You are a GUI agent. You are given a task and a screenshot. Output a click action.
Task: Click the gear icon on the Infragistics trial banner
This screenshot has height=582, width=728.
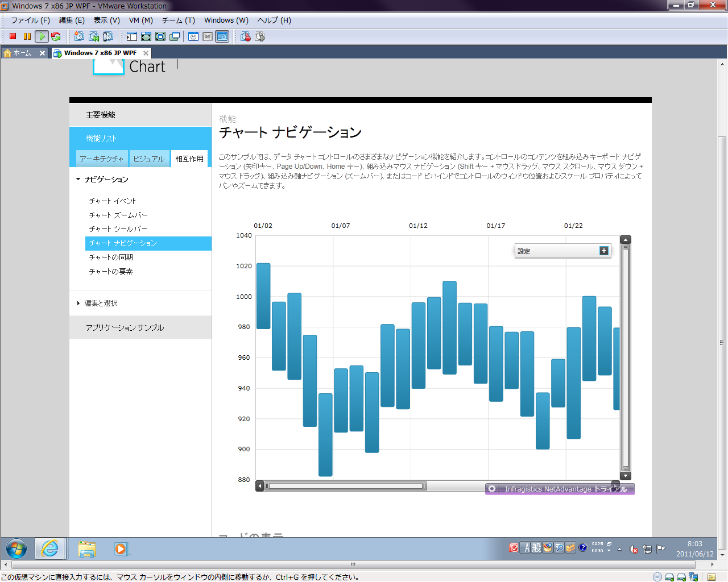[492, 489]
